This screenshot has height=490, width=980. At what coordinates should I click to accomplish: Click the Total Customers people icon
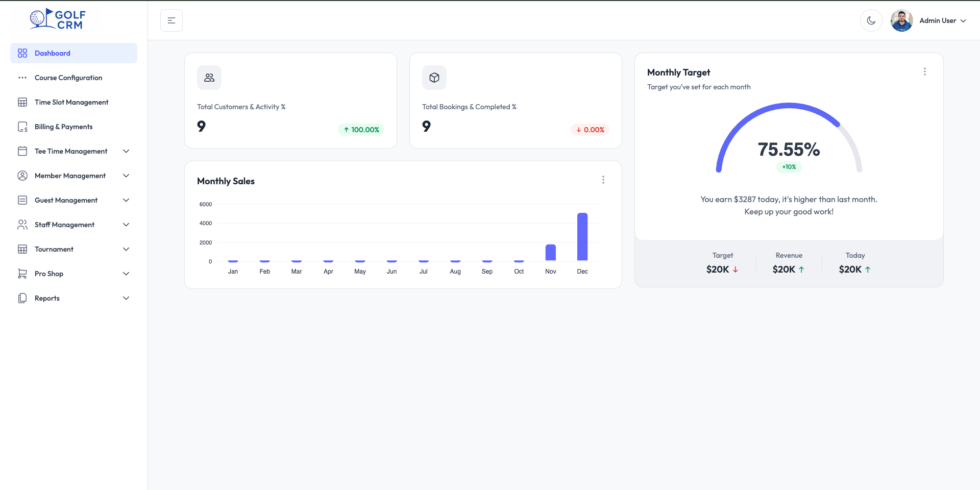pyautogui.click(x=209, y=78)
